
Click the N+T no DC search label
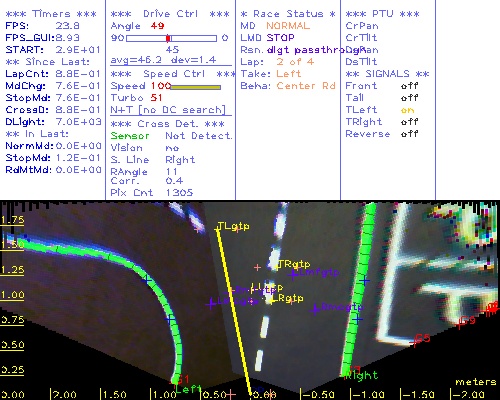[168, 110]
